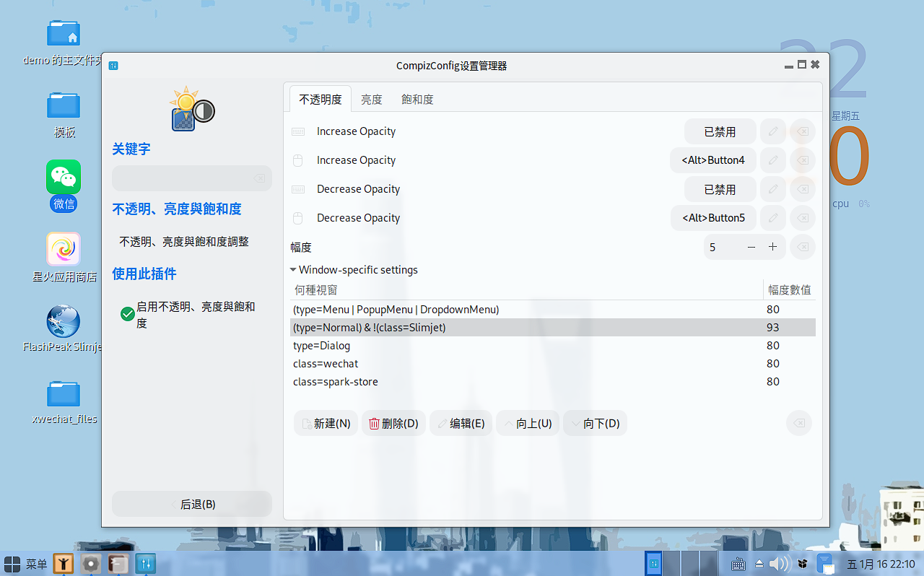Click the keyboard icon in system tray
Viewport: 924px width, 576px height.
(738, 564)
